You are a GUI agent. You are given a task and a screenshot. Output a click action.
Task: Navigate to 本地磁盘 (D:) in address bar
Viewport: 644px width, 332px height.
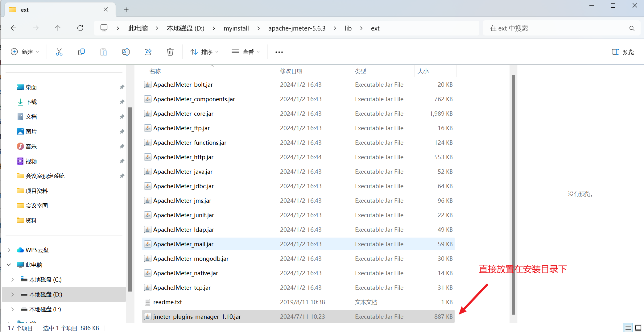(x=186, y=28)
